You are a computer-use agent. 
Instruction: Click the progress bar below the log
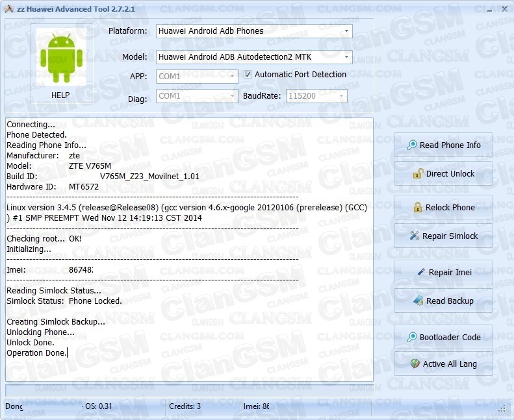tap(189, 390)
